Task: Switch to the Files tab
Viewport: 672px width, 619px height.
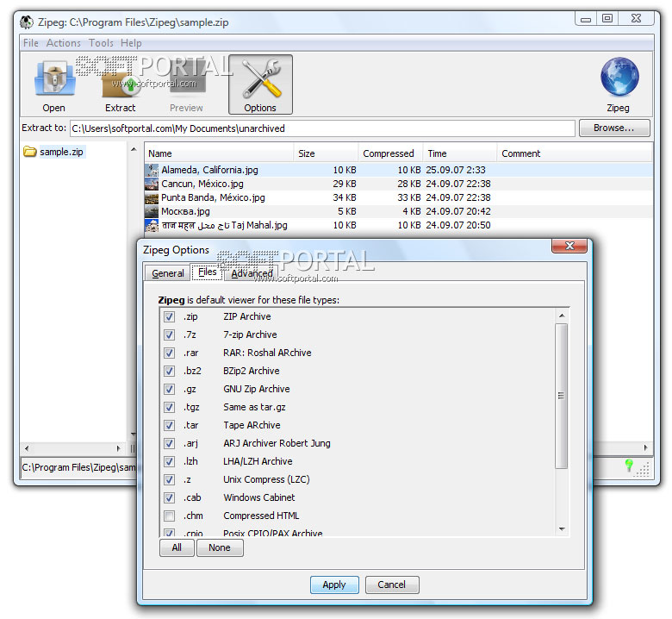Action: coord(208,272)
